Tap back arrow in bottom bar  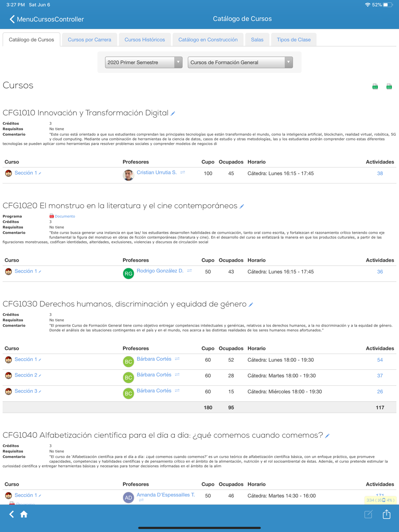coord(12,514)
